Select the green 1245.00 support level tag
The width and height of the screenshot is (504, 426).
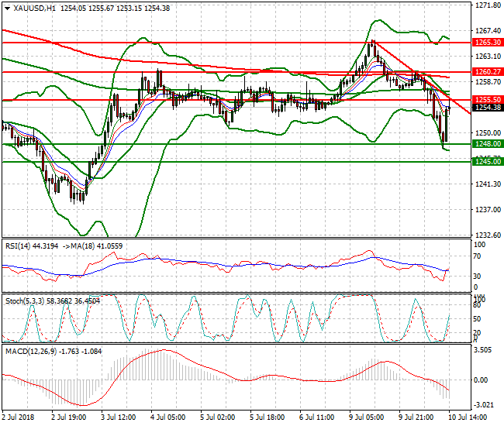point(487,161)
